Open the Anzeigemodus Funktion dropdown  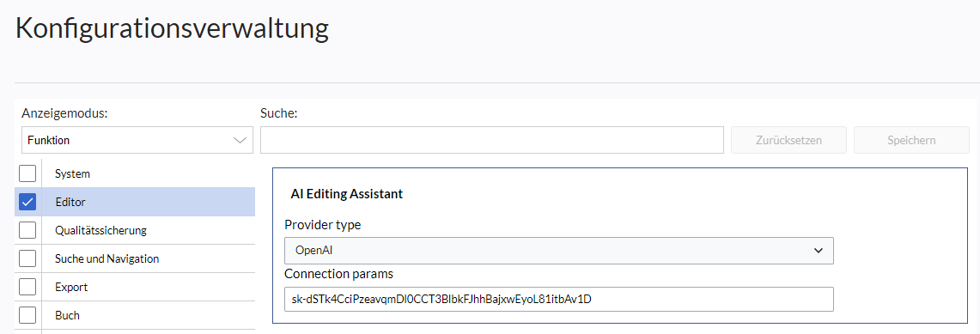coord(137,140)
